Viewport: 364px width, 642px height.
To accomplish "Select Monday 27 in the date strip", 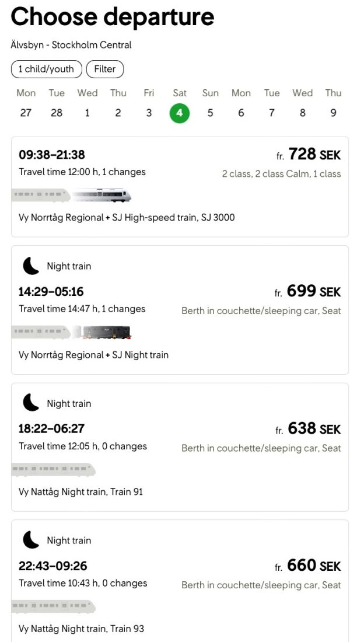I will (26, 103).
